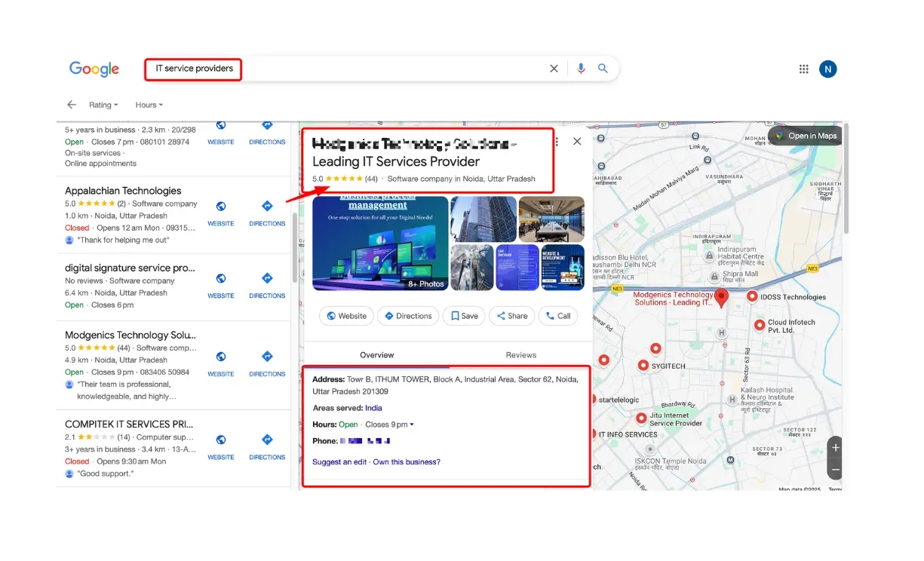This screenshot has height=561, width=924.
Task: Click the Open in Maps button
Action: click(806, 136)
